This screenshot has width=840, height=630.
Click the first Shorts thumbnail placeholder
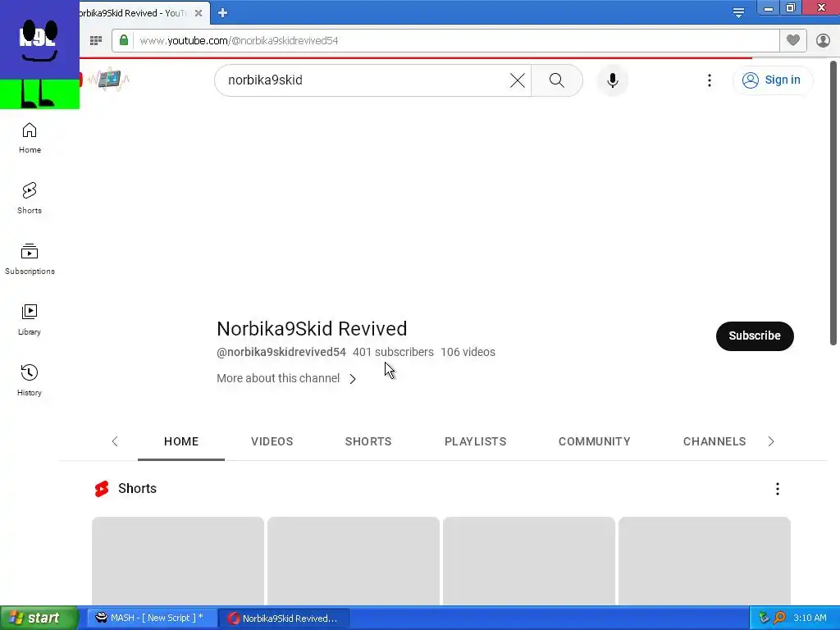point(178,561)
